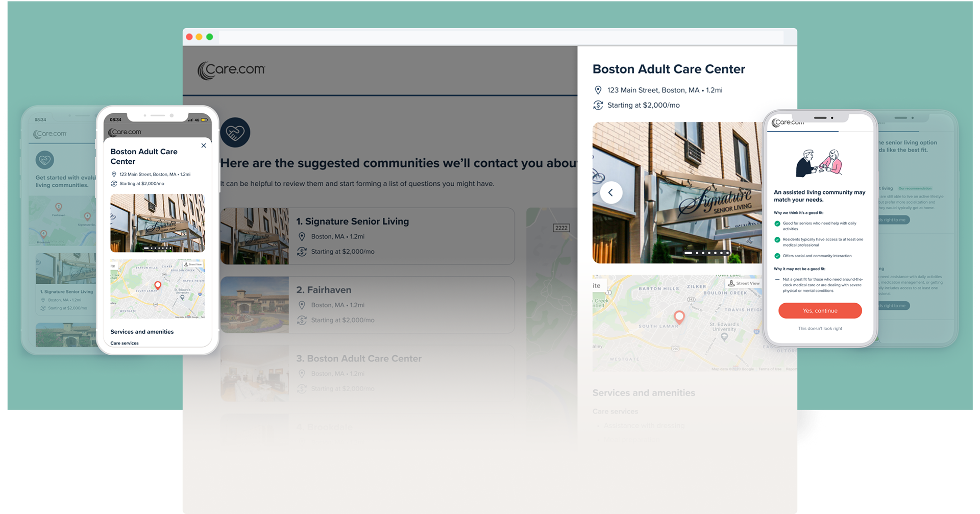Image resolution: width=980 pixels, height=514 pixels.
Task: Click the Fairhaven thumbnail photo
Action: click(x=255, y=305)
